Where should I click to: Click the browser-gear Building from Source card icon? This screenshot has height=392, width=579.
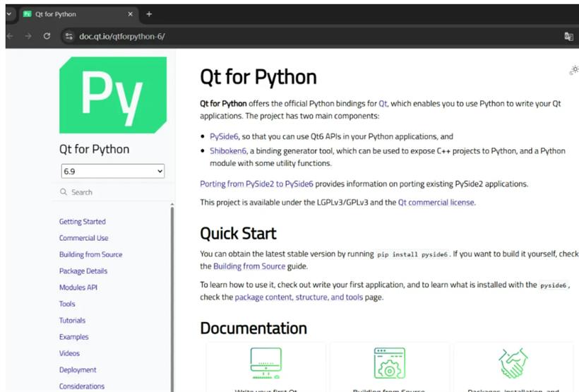click(390, 363)
